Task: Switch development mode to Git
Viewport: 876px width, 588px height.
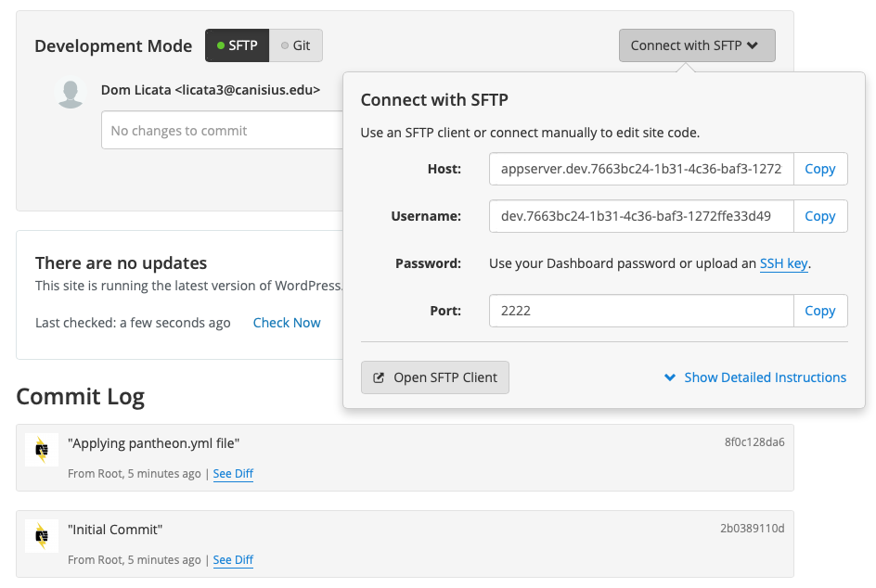Action: [296, 45]
